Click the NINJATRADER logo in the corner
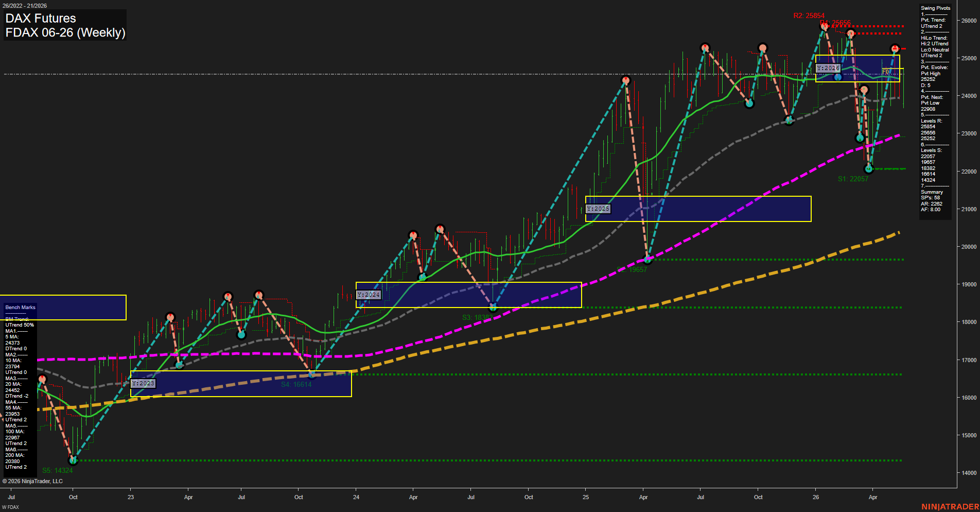This screenshot has height=512, width=980. pyautogui.click(x=950, y=507)
